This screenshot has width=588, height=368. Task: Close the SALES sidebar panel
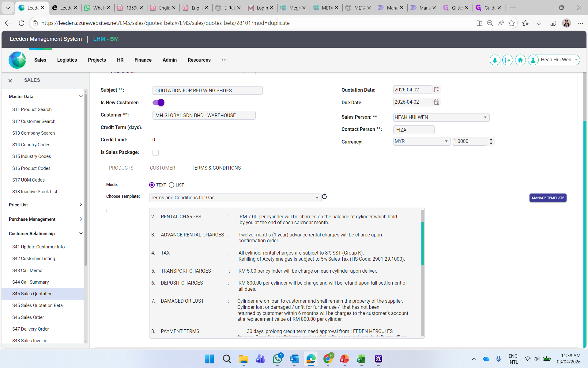(10, 80)
